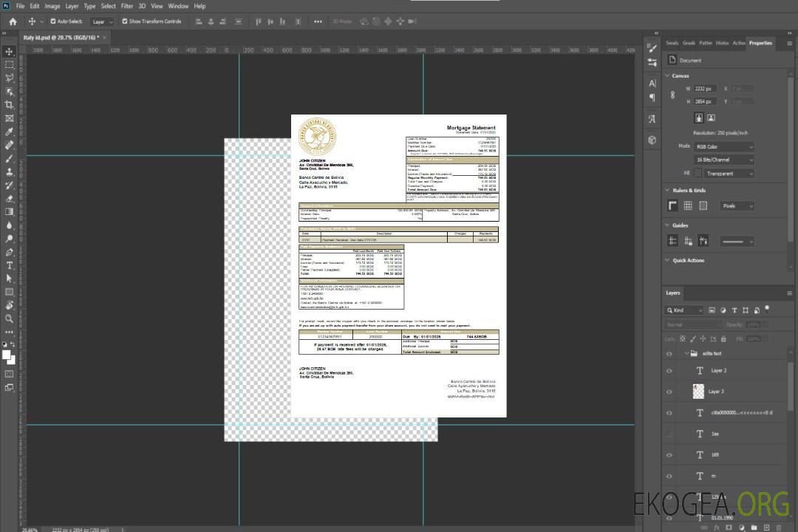
Task: Hide the Layer 2 text layer
Action: tap(669, 370)
